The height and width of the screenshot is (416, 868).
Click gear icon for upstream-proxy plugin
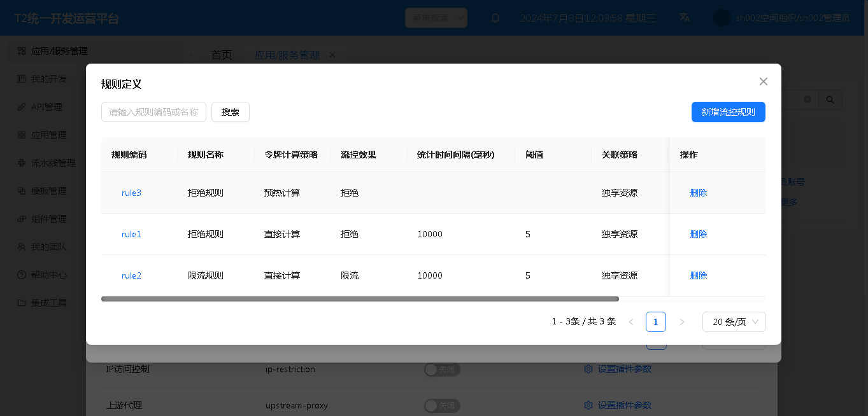(588, 405)
